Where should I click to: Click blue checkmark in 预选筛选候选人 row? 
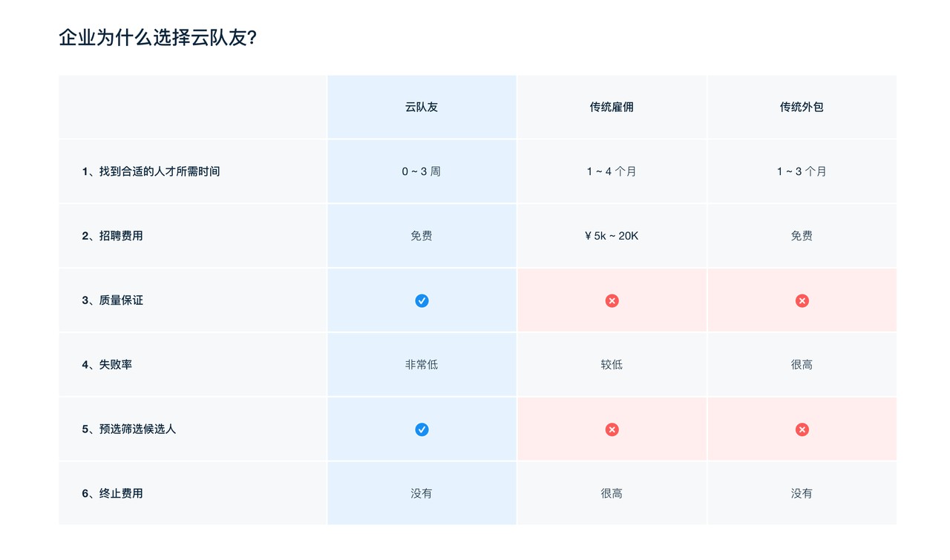[422, 429]
